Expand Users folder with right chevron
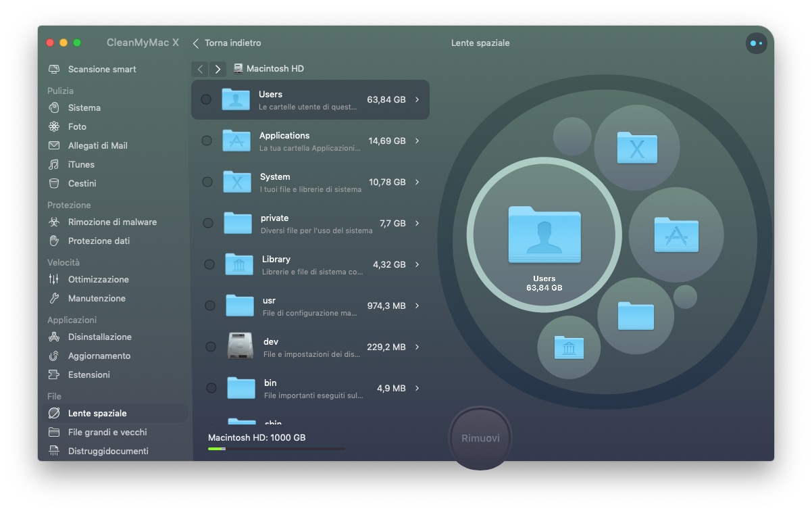 [417, 100]
